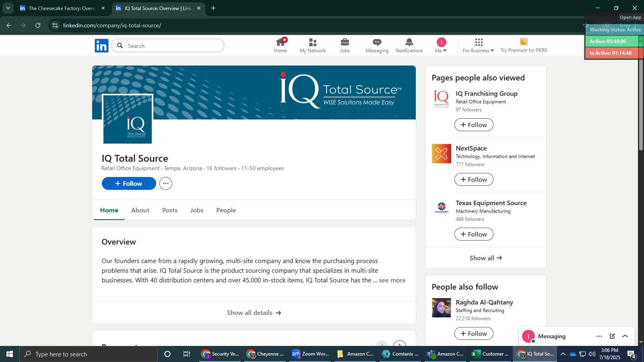Focus the LinkedIn Search field

(x=168, y=45)
